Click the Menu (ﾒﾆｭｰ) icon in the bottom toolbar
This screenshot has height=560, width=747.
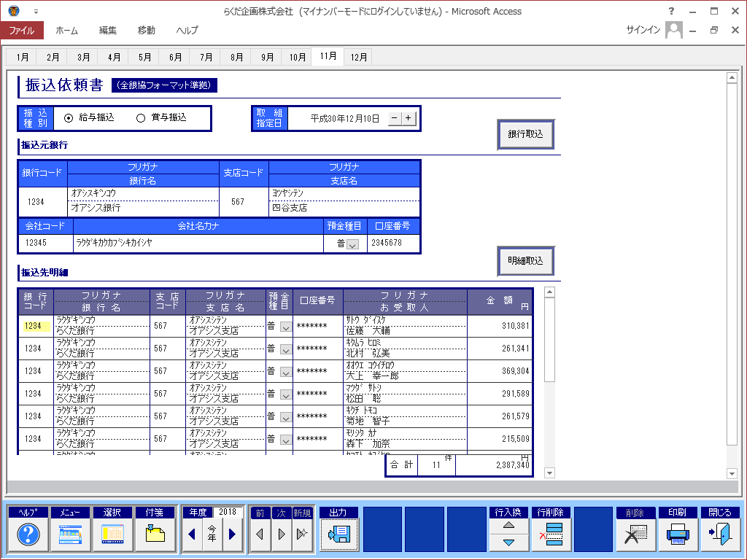(70, 534)
